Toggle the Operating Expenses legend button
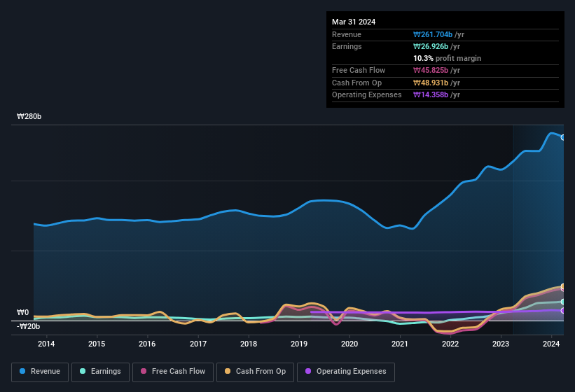Image resolution: width=575 pixels, height=392 pixels. pyautogui.click(x=346, y=372)
